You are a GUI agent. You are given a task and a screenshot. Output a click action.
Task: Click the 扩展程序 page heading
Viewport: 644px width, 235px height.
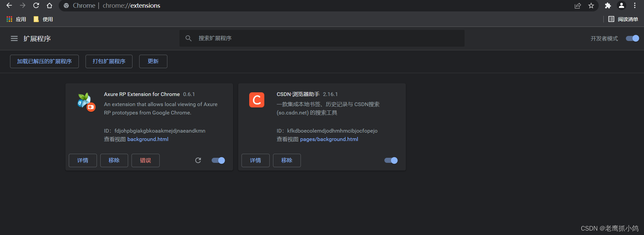(x=37, y=39)
